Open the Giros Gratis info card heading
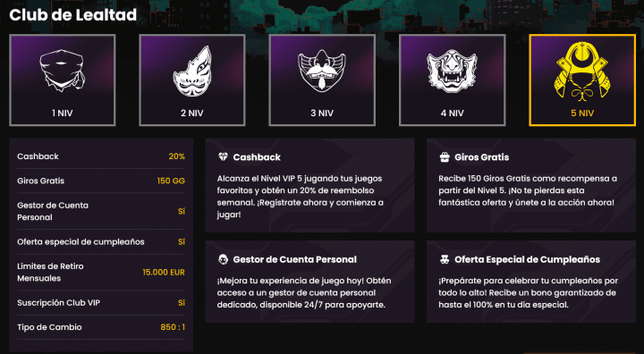644x354 pixels. click(x=482, y=157)
